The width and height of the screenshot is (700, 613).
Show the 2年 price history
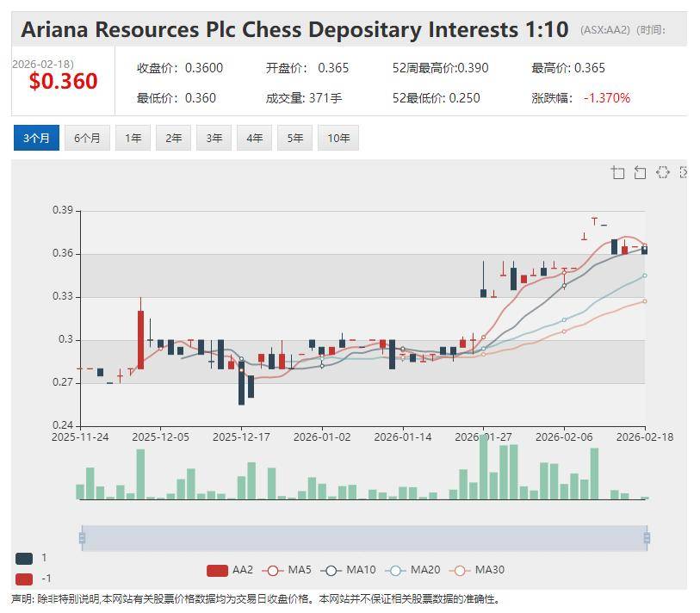tap(173, 138)
